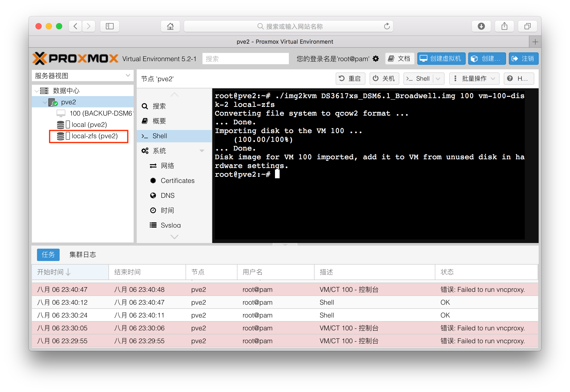Open the Shell node menu item
Image resolution: width=570 pixels, height=392 pixels.
(174, 136)
